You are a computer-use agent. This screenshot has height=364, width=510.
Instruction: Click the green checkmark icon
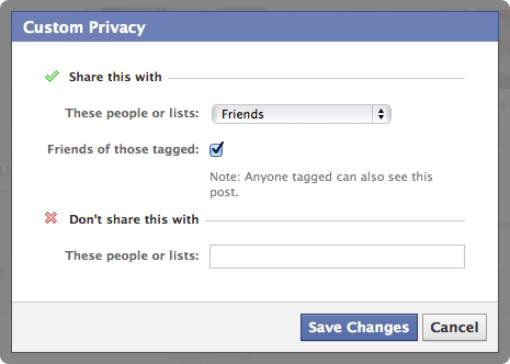(52, 76)
